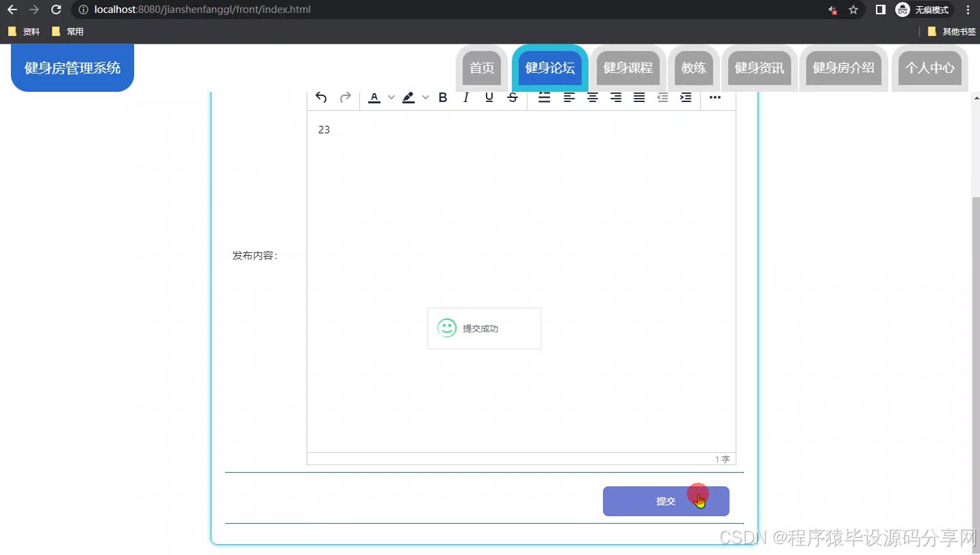This screenshot has width=980, height=555.
Task: Toggle bold formatting
Action: [x=442, y=97]
